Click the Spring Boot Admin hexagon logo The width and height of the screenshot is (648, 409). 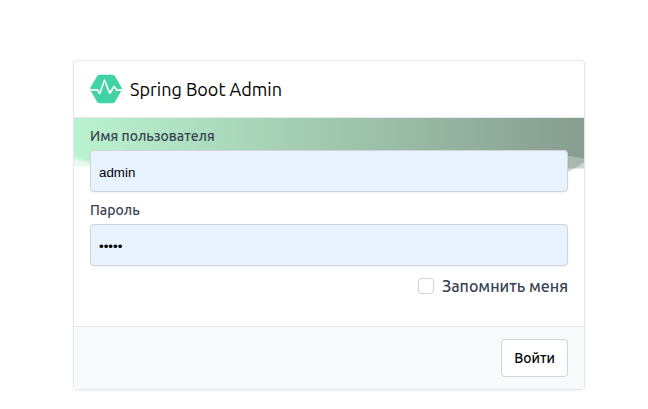pyautogui.click(x=106, y=90)
